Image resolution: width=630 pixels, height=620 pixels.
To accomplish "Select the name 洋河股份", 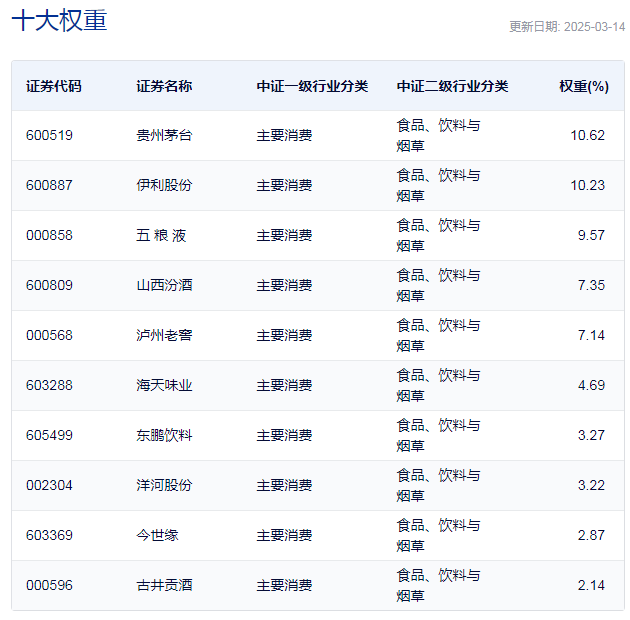I will click(164, 485).
